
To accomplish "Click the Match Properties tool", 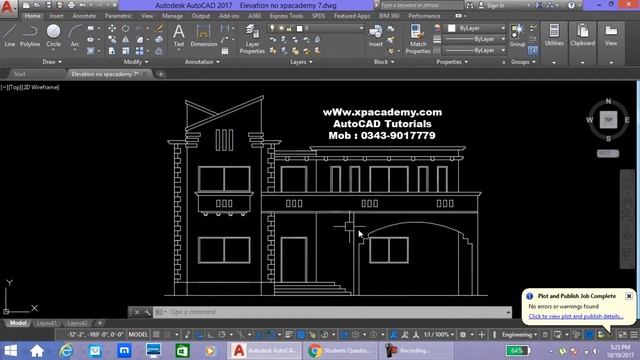I will tap(418, 39).
